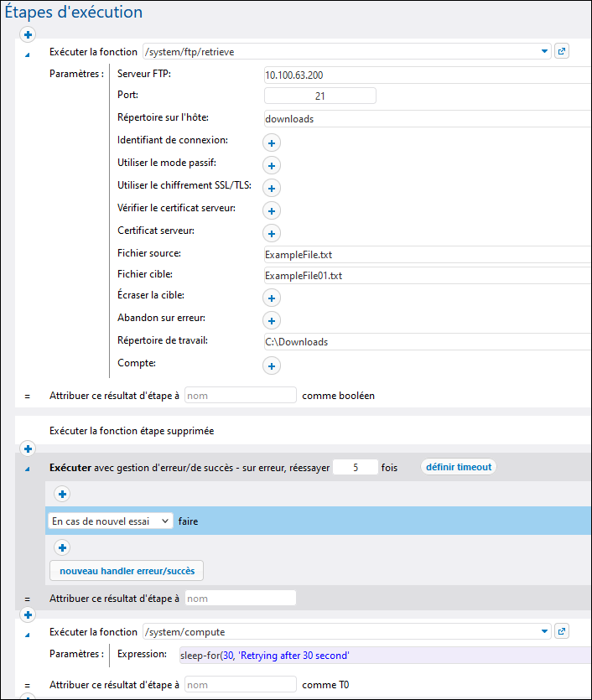Add value for Utiliser le mode passif

(273, 165)
